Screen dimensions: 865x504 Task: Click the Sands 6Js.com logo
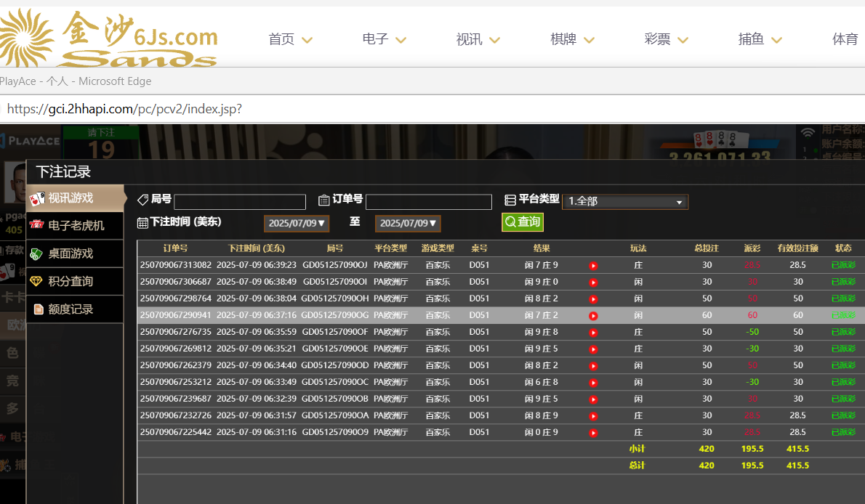coord(109,38)
